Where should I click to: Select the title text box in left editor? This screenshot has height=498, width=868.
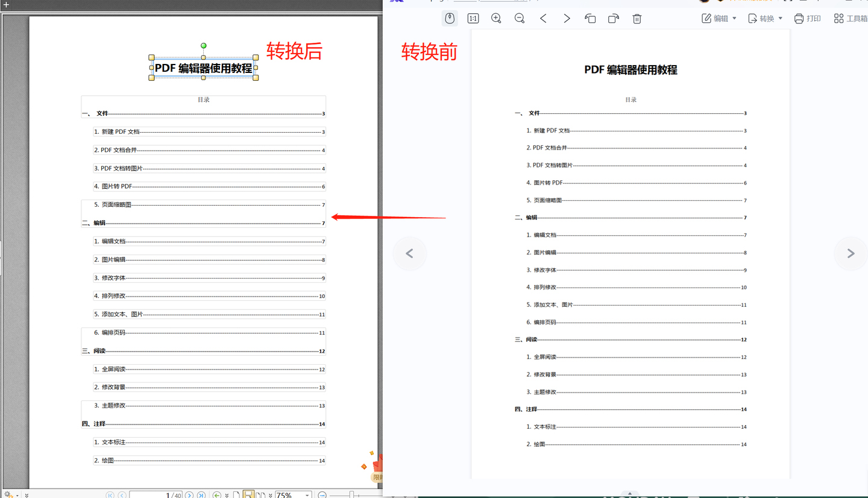coord(204,68)
